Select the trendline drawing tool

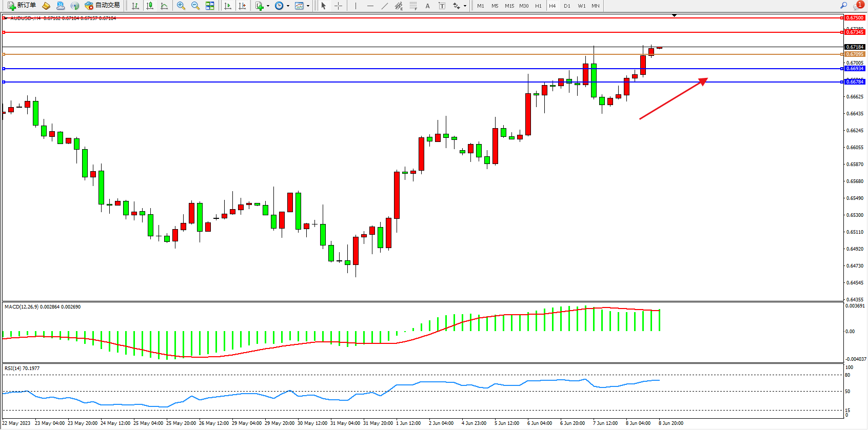pyautogui.click(x=385, y=6)
